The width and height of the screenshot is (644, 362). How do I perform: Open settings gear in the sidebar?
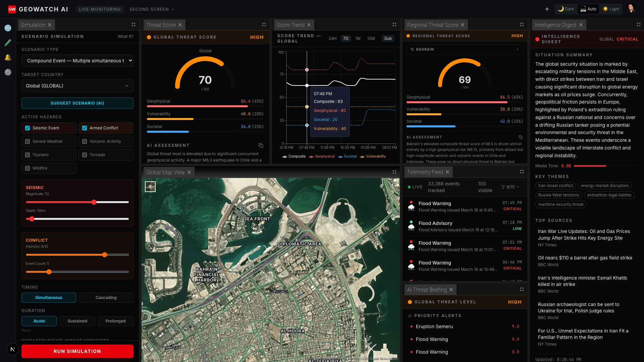pos(8,72)
